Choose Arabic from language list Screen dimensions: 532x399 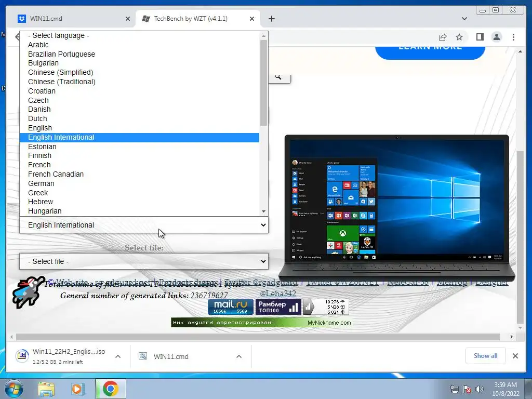(139, 45)
